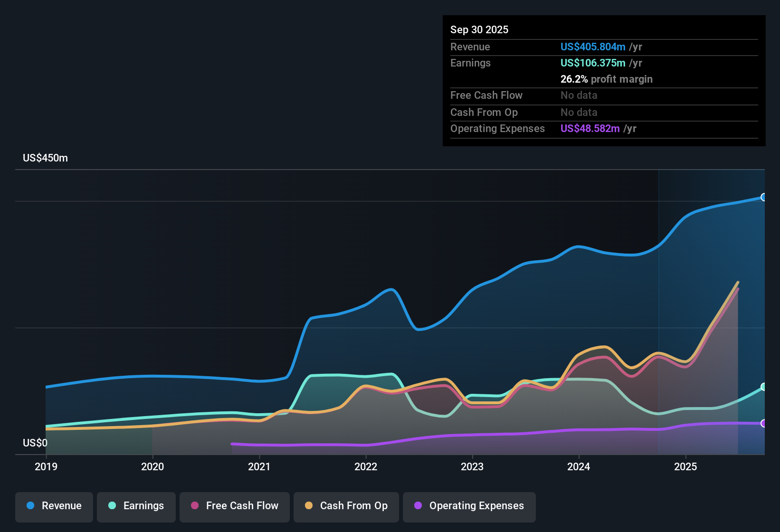Toggle the Revenue series visibility

coord(54,506)
